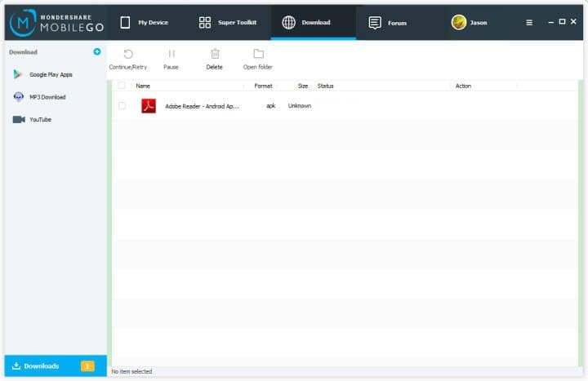Maximize the MobileGo window
The width and height of the screenshot is (588, 381).
pos(562,22)
